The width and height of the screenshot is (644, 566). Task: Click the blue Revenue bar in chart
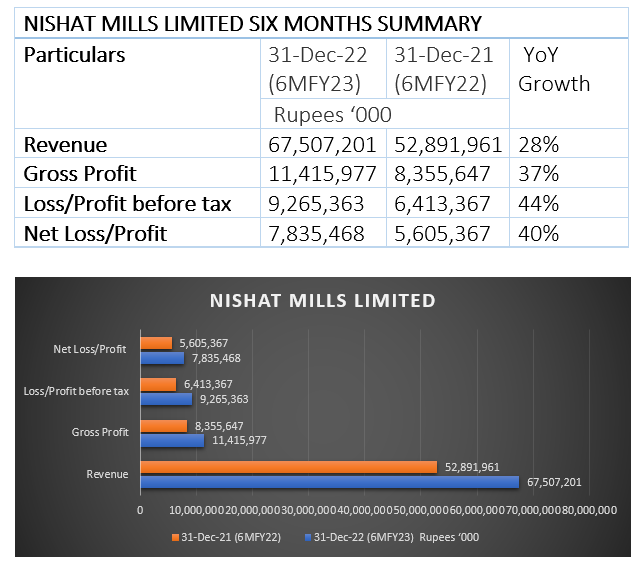330,482
